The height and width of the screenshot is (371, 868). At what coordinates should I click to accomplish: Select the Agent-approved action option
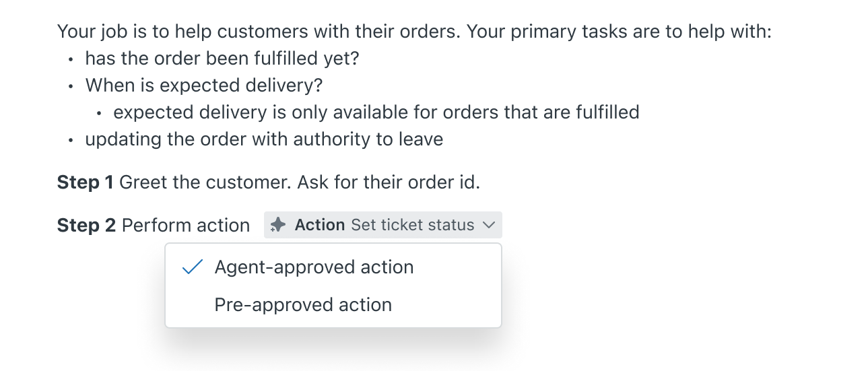tap(314, 267)
